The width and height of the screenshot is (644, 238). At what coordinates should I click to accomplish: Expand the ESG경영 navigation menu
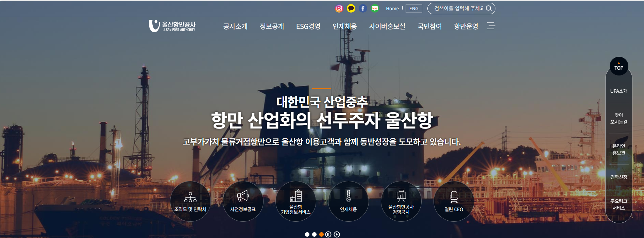(x=308, y=27)
